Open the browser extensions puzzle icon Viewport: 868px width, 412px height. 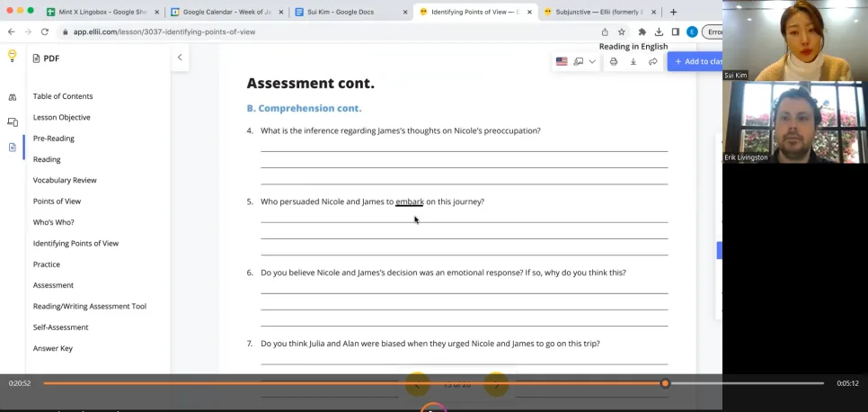pyautogui.click(x=642, y=32)
